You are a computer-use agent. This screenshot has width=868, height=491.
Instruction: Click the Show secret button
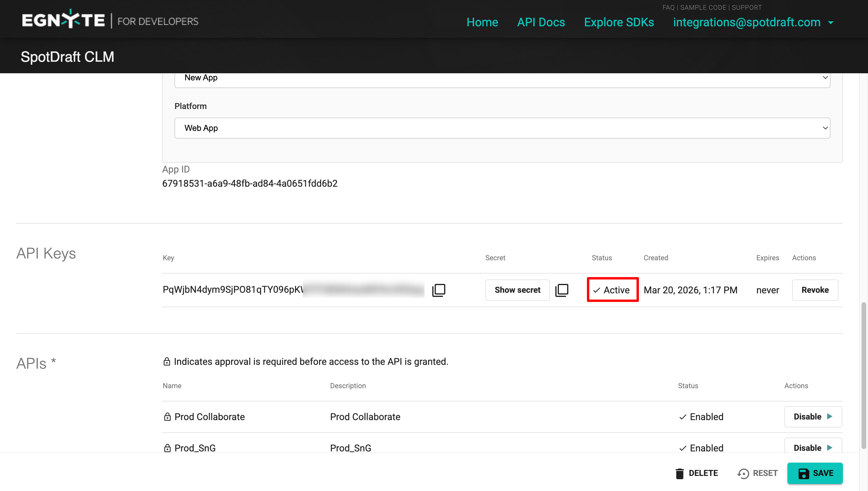pos(517,290)
